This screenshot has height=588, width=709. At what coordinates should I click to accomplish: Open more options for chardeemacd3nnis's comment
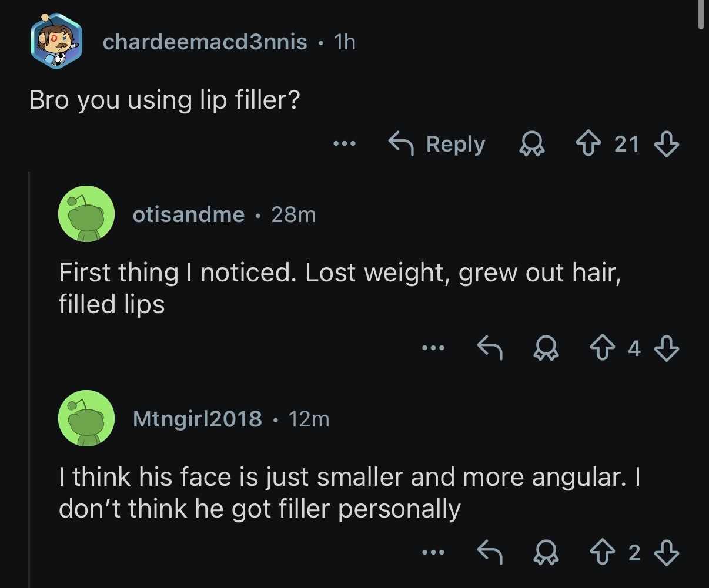coord(343,144)
